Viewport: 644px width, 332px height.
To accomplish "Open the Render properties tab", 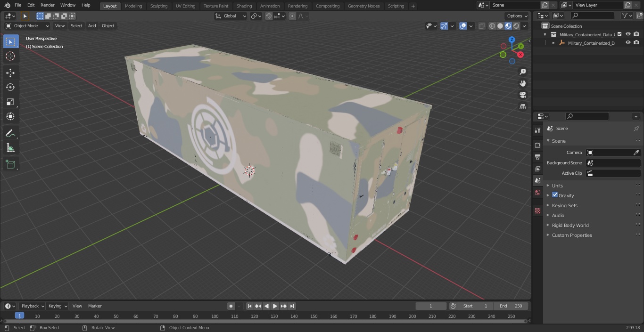I will pyautogui.click(x=537, y=145).
